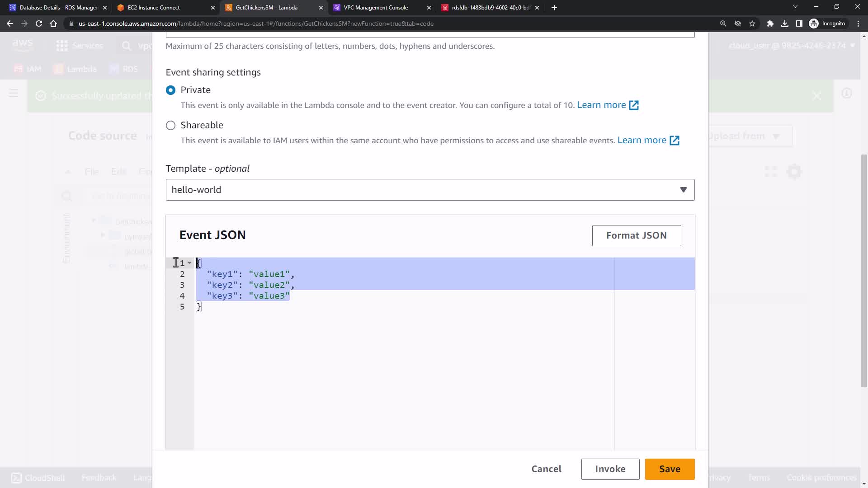
Task: Select the Shareable radio button
Action: click(170, 126)
